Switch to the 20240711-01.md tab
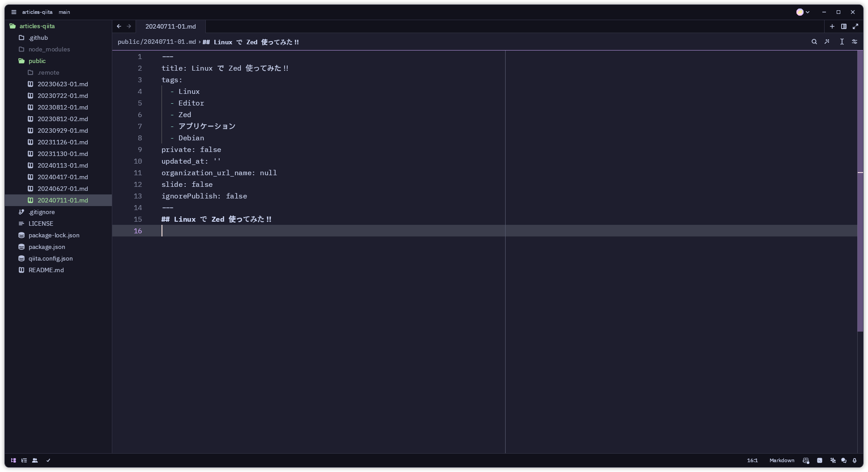Image resolution: width=868 pixels, height=472 pixels. tap(171, 26)
